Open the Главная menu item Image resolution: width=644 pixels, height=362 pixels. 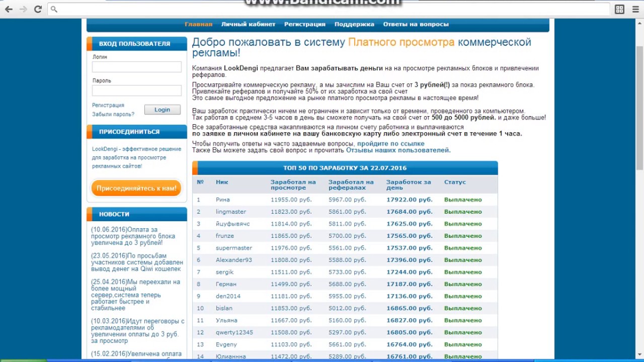coord(198,24)
